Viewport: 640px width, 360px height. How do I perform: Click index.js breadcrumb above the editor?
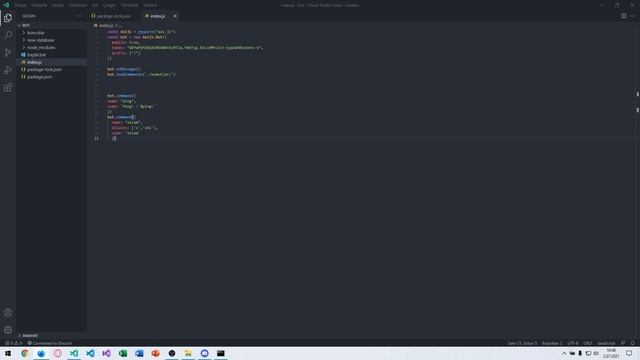tap(106, 25)
